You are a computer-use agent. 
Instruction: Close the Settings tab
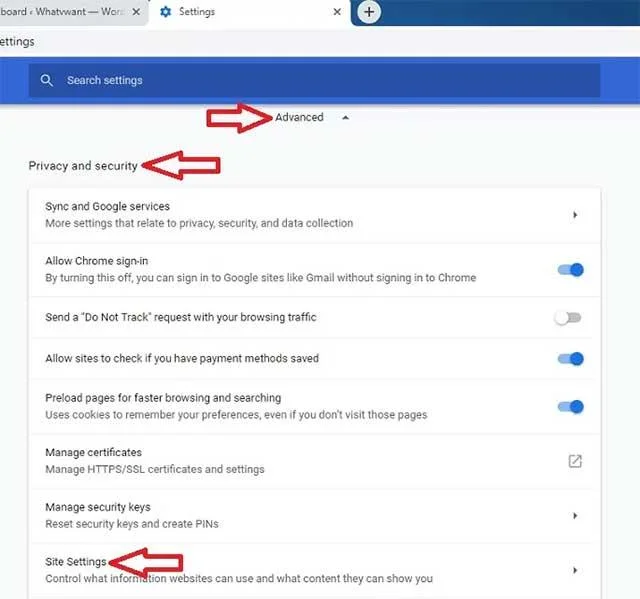point(337,12)
